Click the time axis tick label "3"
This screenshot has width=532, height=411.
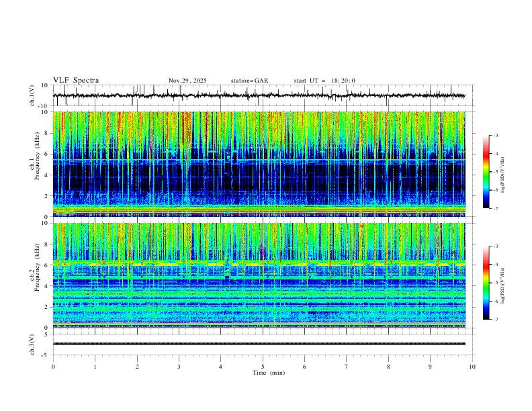(179, 367)
